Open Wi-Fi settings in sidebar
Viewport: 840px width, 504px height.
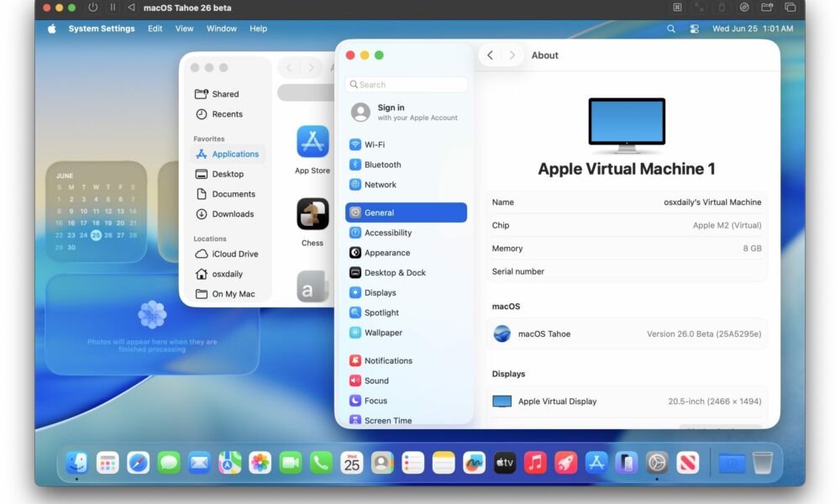click(x=406, y=144)
